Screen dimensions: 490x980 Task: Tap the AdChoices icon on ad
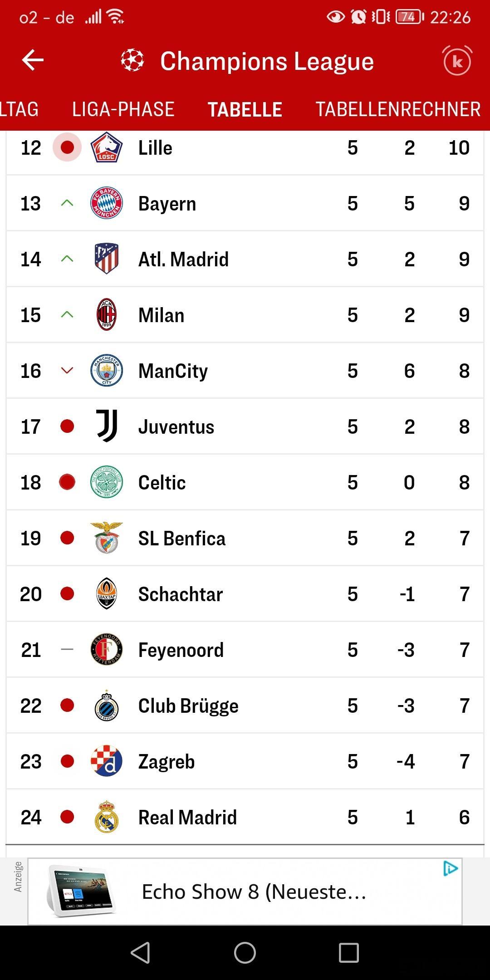tap(451, 868)
